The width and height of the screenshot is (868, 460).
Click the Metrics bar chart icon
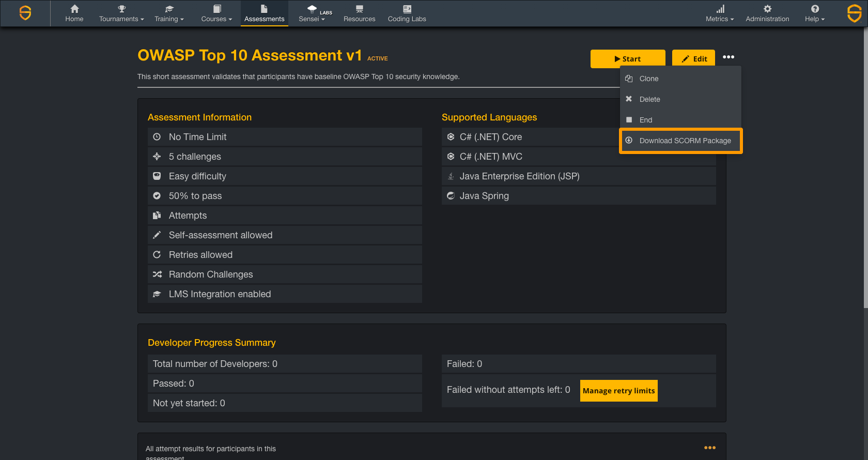[720, 9]
